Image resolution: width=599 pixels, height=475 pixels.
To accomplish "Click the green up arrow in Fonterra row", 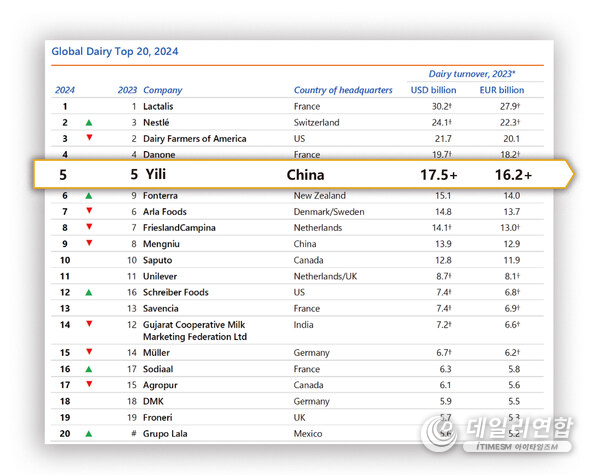I will (x=89, y=196).
